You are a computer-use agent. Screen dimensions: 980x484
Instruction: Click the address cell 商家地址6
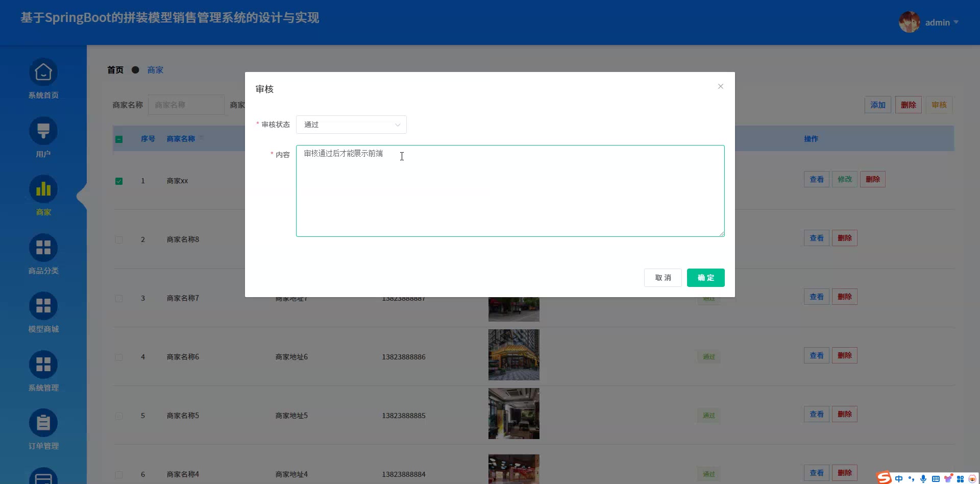click(x=291, y=357)
